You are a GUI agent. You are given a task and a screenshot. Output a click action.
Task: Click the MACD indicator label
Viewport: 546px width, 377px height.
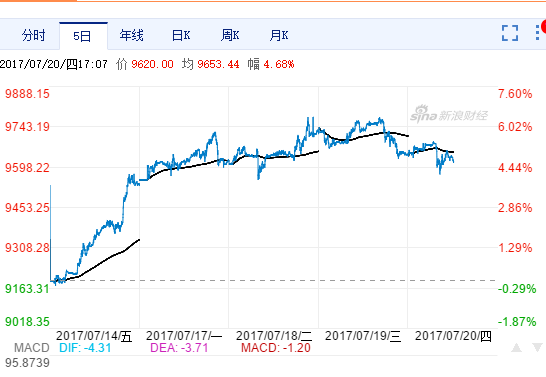[32, 348]
